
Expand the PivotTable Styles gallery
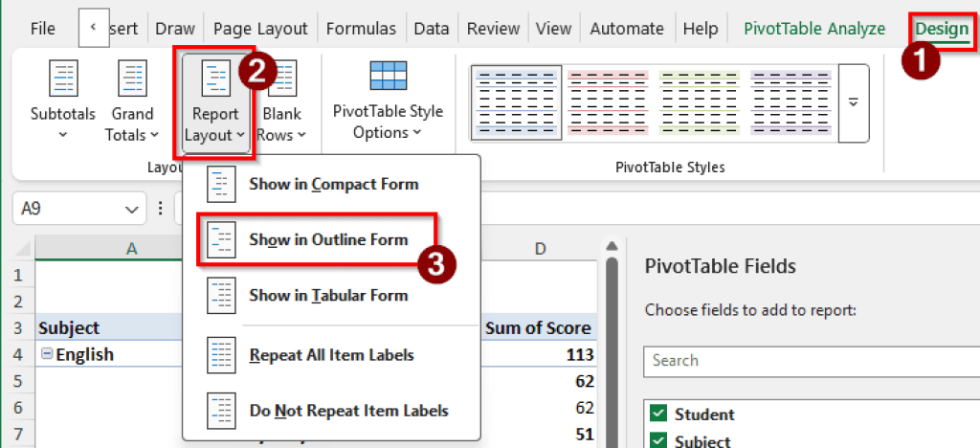click(853, 102)
